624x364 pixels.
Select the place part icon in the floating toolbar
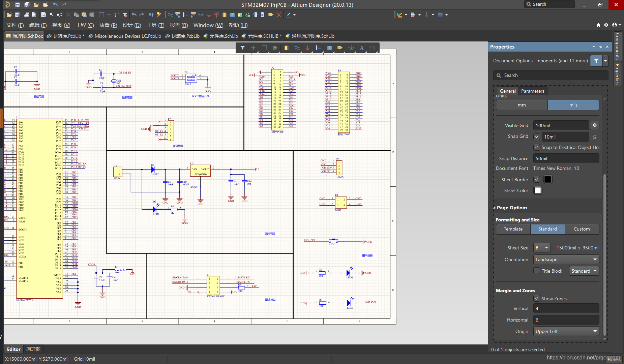(286, 48)
